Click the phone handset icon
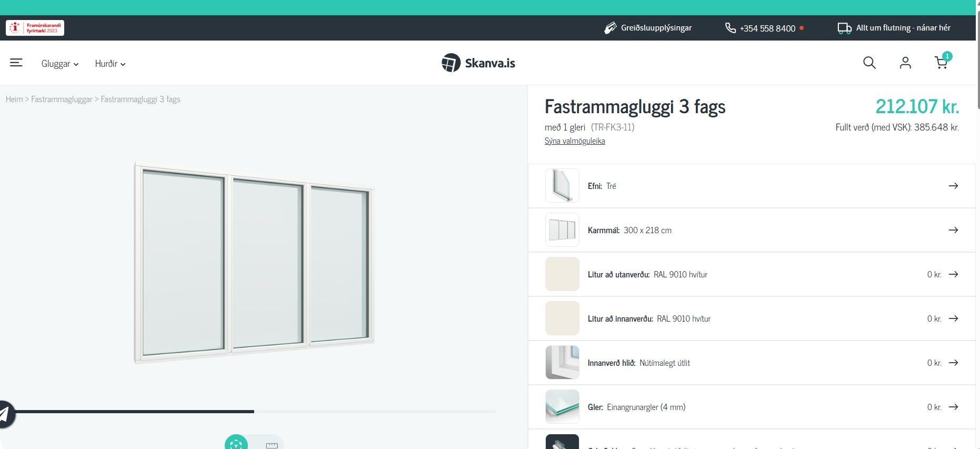 click(x=730, y=28)
